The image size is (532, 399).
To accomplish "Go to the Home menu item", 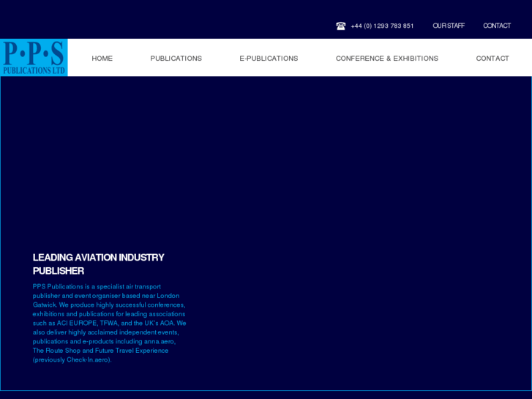I will pos(102,59).
